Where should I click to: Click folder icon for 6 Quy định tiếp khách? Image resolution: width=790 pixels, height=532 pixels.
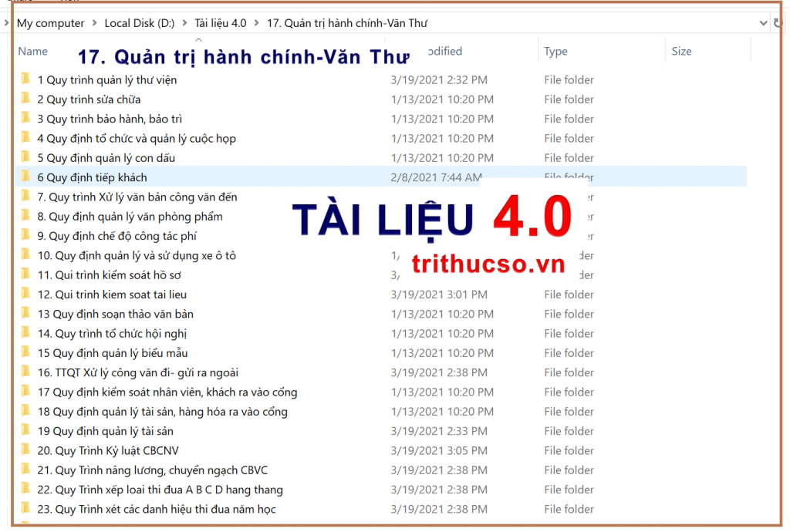click(x=25, y=177)
